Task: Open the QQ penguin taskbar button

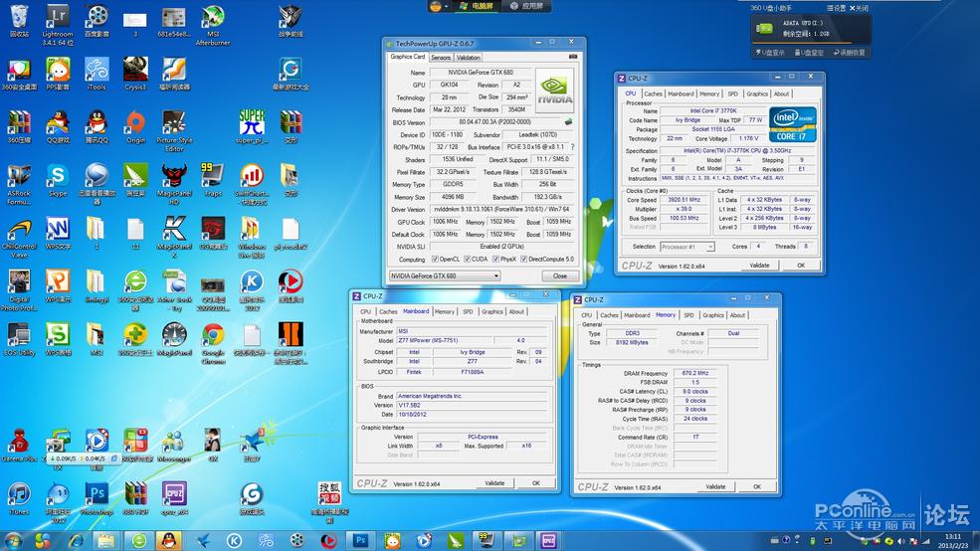Action: click(x=169, y=540)
